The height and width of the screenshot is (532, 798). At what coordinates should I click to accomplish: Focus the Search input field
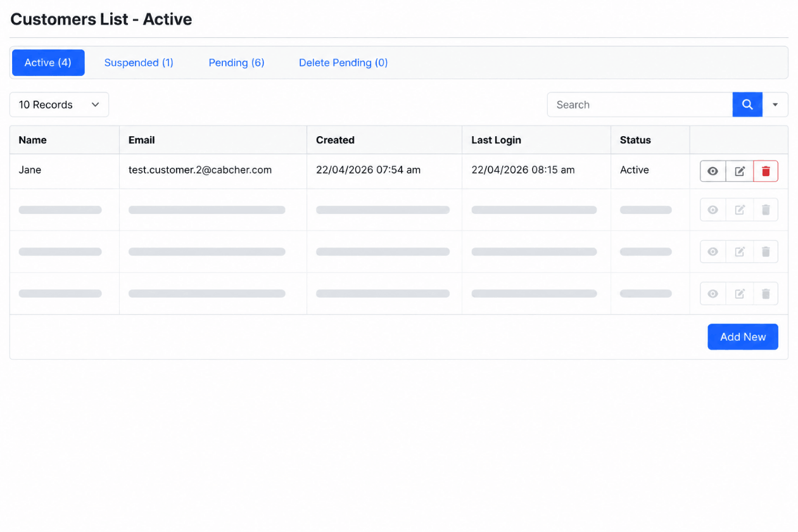click(640, 104)
